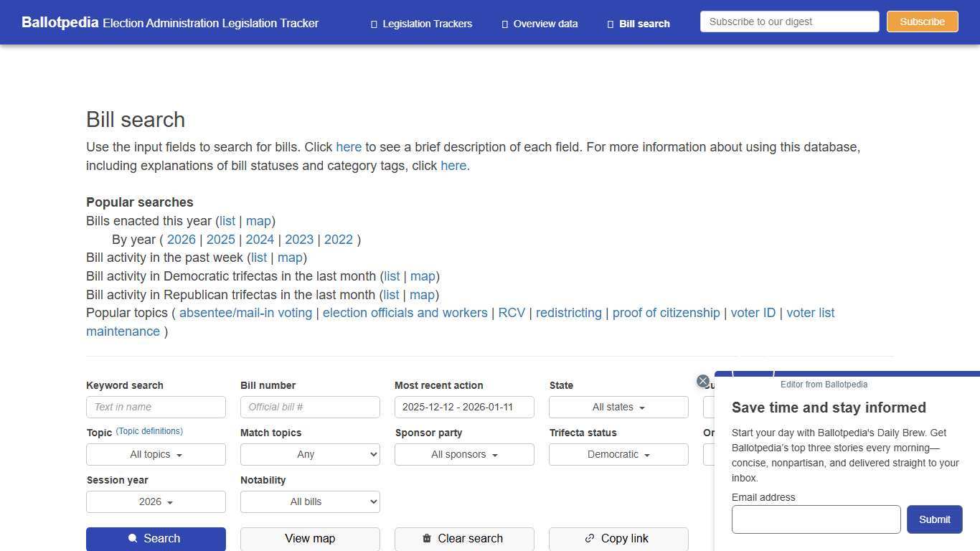Viewport: 980px width, 551px height.
Task: Open the All sponsors dropdown
Action: click(x=463, y=454)
